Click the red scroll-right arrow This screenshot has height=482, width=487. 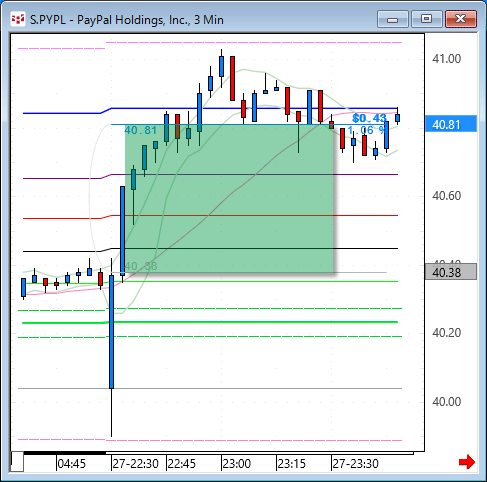(467, 462)
